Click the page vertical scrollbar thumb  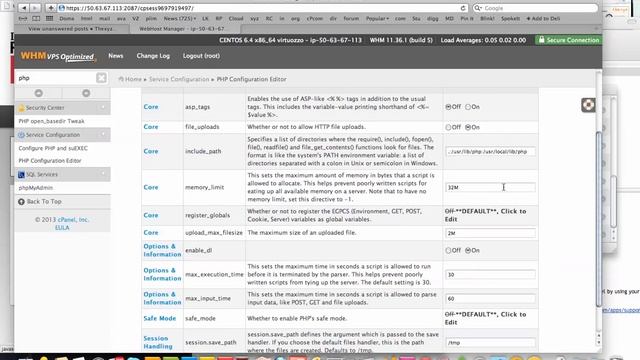click(x=599, y=218)
